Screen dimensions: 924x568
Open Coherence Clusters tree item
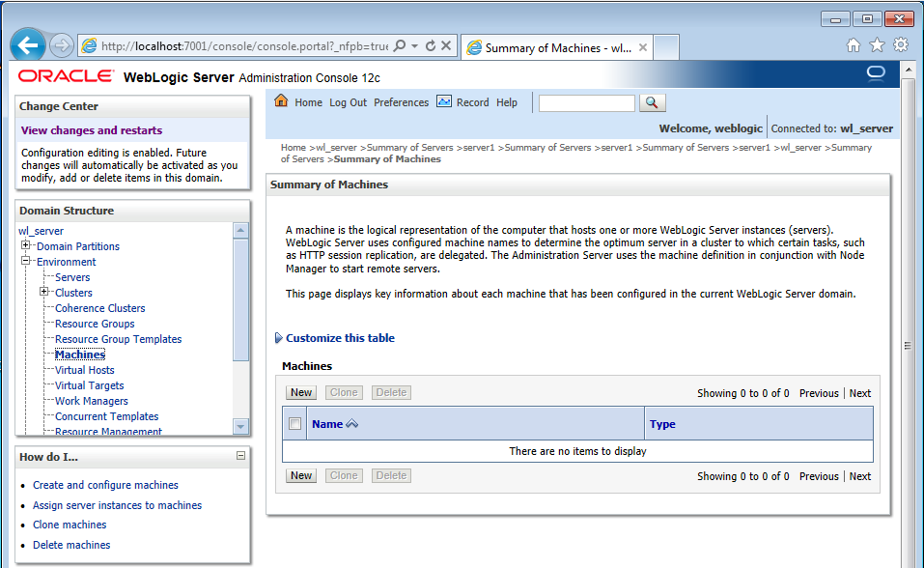[99, 308]
